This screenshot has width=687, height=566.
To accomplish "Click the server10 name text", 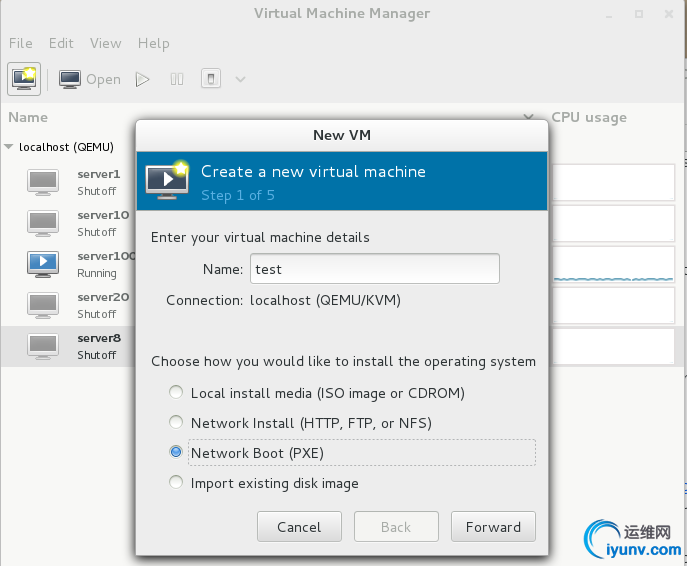I will pos(103,215).
